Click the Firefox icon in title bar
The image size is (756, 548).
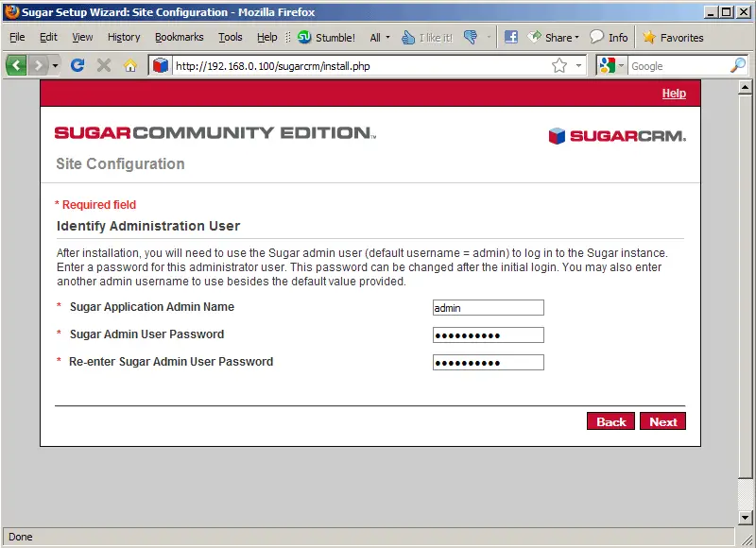coord(11,11)
